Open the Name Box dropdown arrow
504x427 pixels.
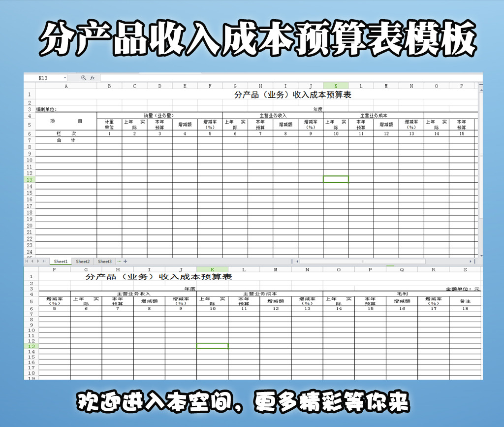tap(65, 77)
